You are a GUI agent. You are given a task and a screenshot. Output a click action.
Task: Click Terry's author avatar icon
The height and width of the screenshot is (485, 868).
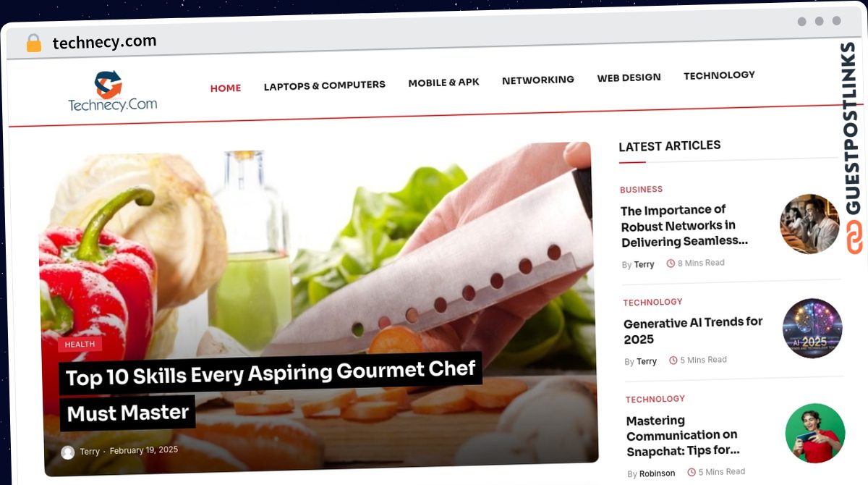[68, 452]
